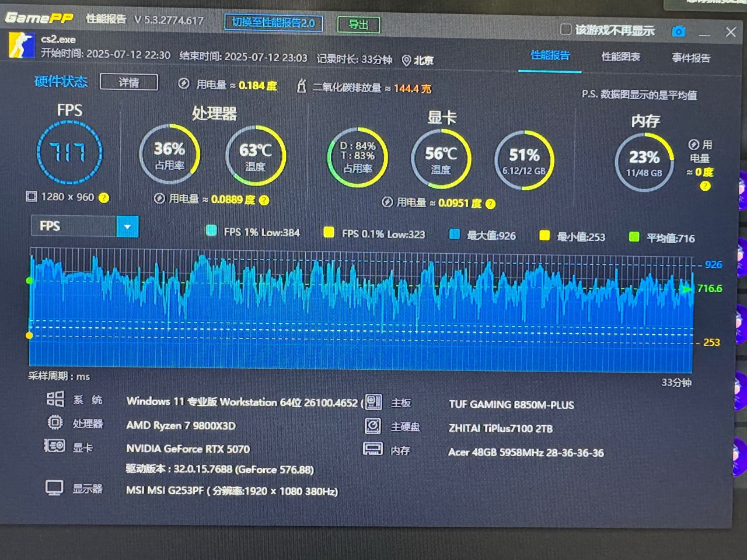This screenshot has height=560, width=747.
Task: Open the help icon next to 1280 x 960
Action: click(104, 198)
